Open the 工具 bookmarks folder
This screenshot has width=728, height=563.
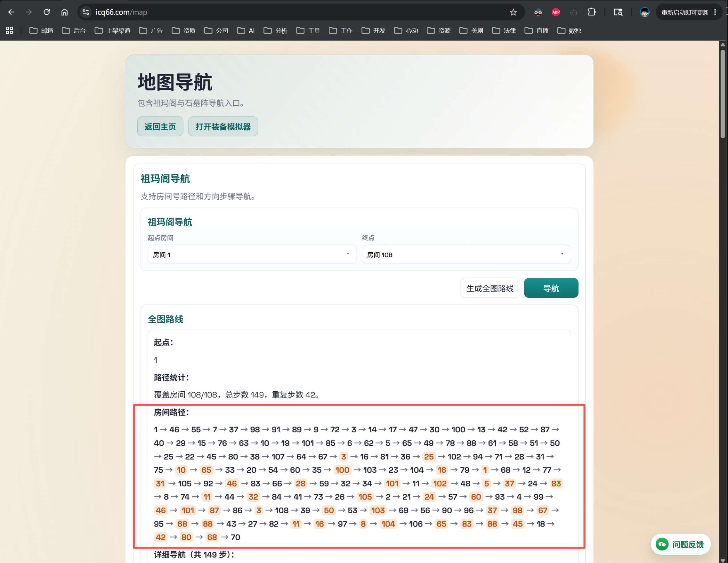(x=308, y=31)
